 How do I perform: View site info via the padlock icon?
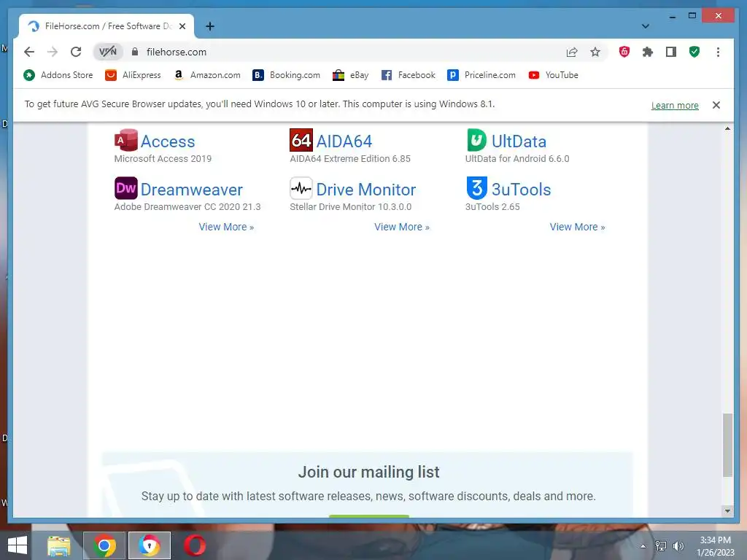tap(135, 52)
